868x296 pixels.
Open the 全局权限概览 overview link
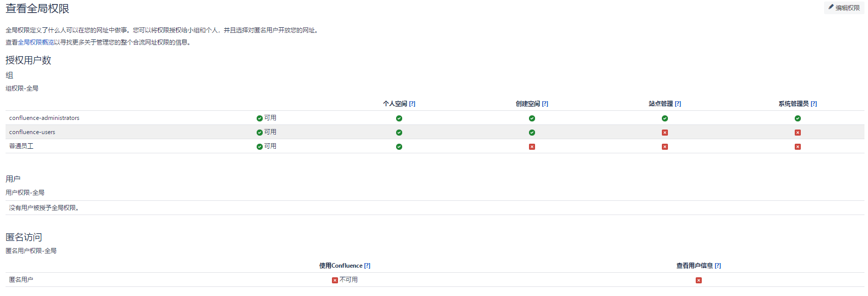[x=36, y=43]
